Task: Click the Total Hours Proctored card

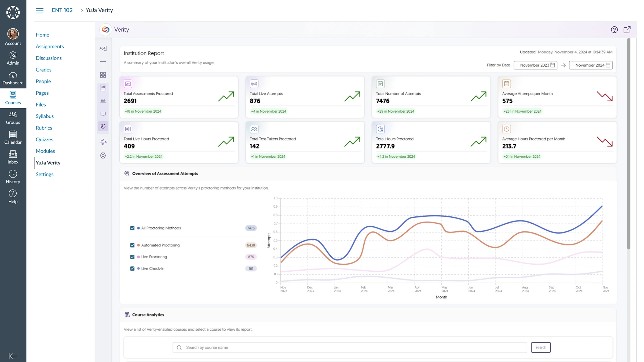Action: [x=431, y=142]
